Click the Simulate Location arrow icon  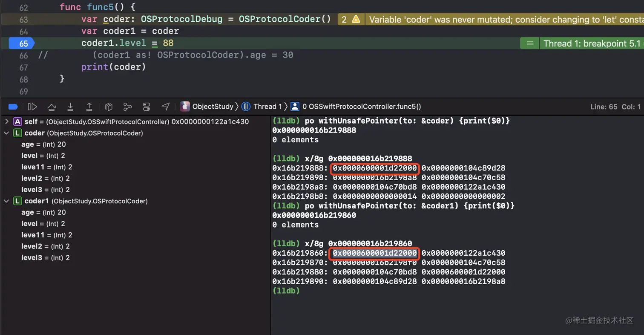tap(166, 107)
